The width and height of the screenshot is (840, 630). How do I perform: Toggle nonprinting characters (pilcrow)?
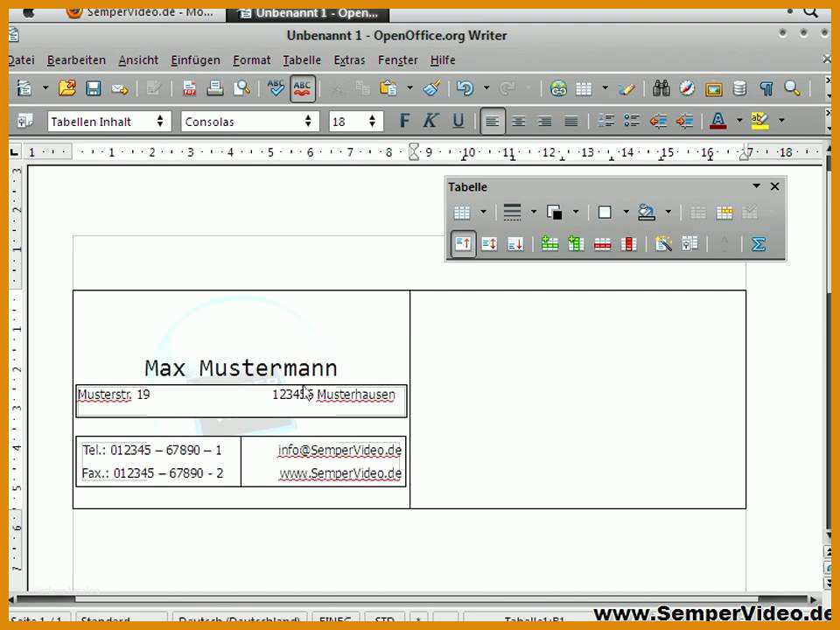[766, 88]
